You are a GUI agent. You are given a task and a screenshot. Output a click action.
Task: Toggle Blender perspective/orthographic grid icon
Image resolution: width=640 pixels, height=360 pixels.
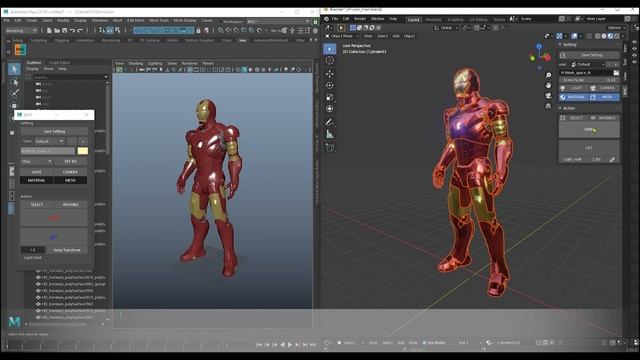click(548, 106)
